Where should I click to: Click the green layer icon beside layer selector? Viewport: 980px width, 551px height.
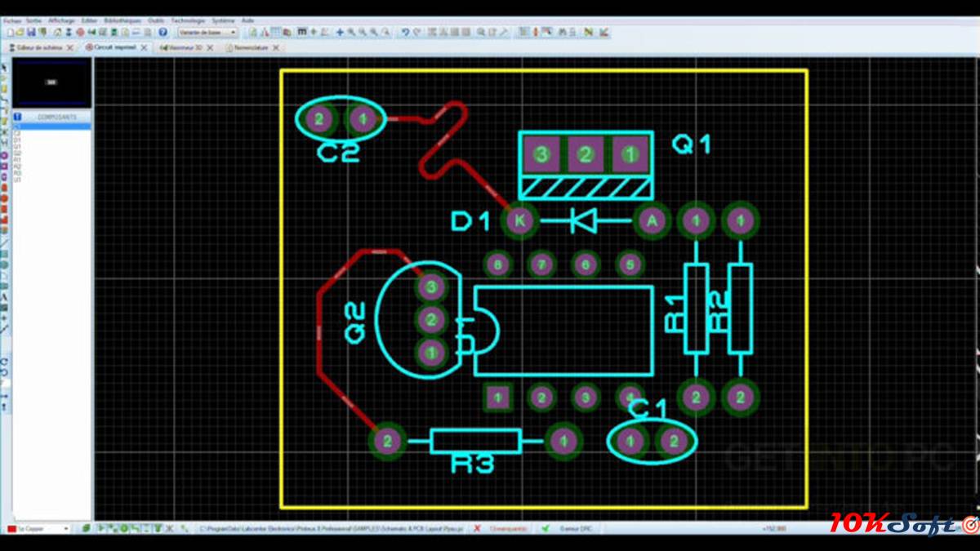pyautogui.click(x=86, y=528)
